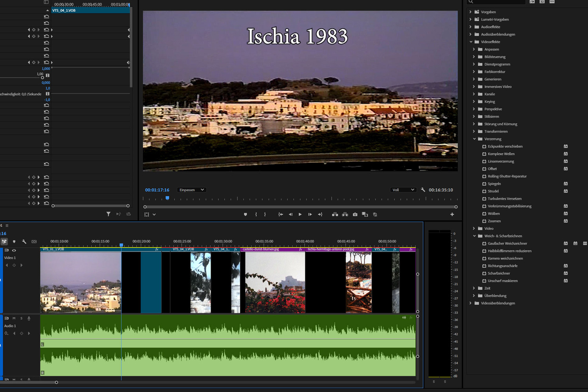The width and height of the screenshot is (588, 392).
Task: Click the Lift icon in the program monitor
Action: pyautogui.click(x=335, y=214)
